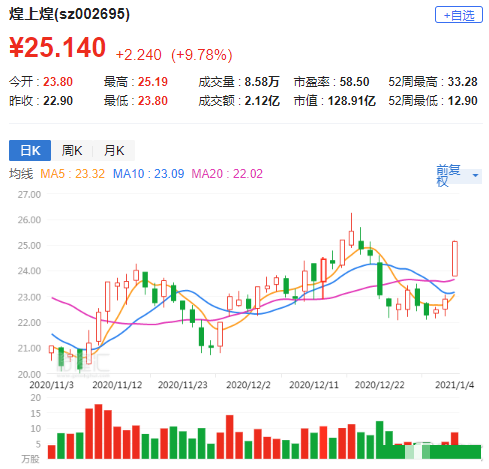Add stock via +自选 button
The width and height of the screenshot is (489, 469).
coord(459,15)
